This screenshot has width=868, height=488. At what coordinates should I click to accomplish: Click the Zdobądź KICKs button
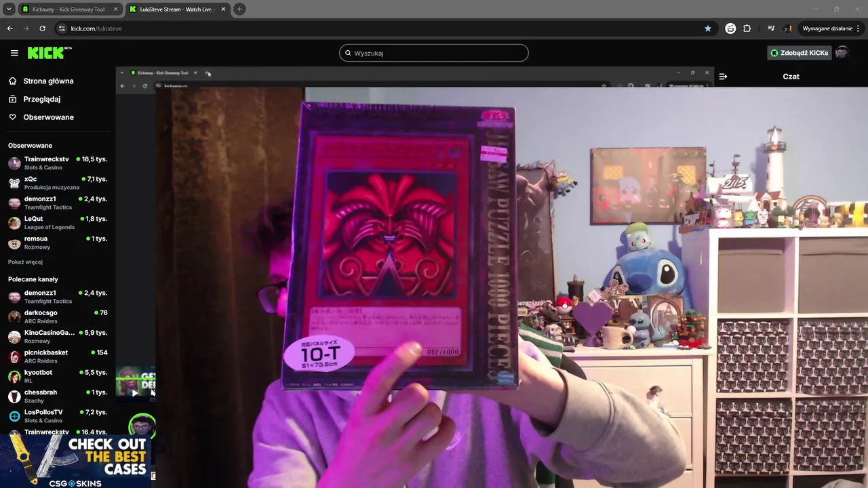pyautogui.click(x=799, y=53)
